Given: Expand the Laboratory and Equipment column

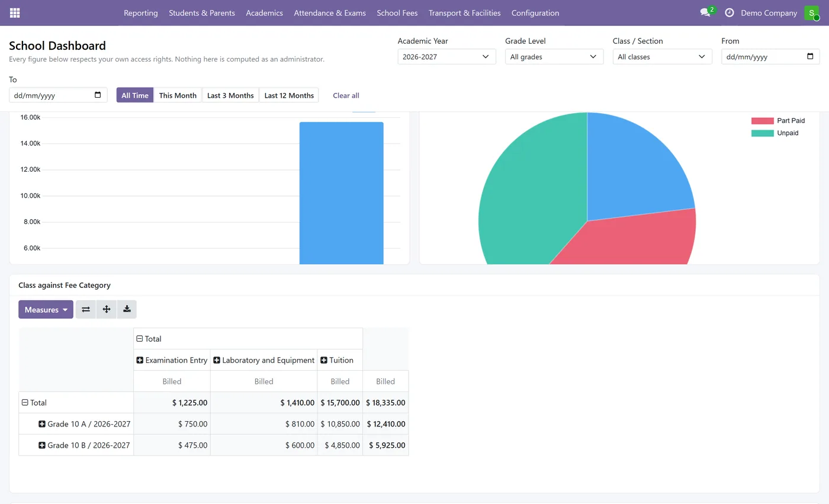Looking at the screenshot, I should tap(217, 360).
